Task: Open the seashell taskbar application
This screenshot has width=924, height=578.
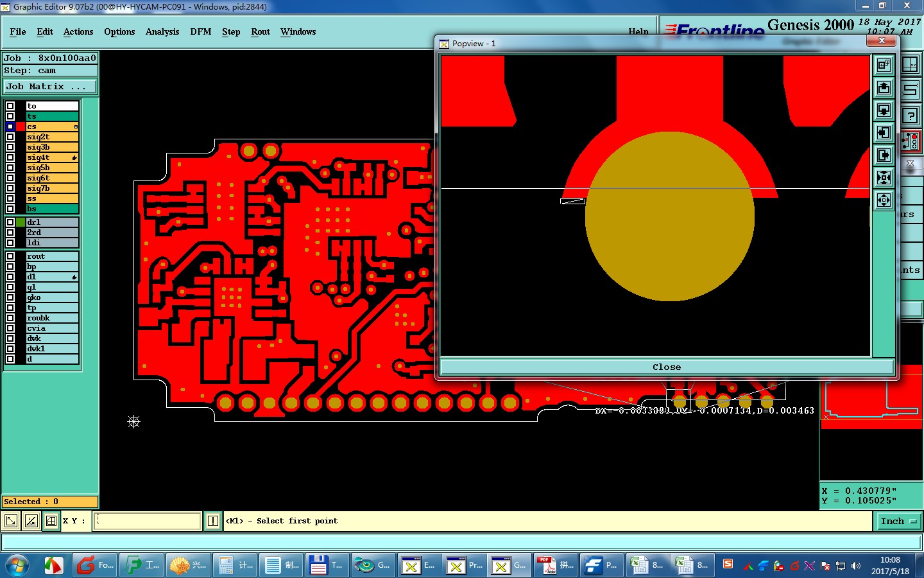Action: (x=189, y=565)
